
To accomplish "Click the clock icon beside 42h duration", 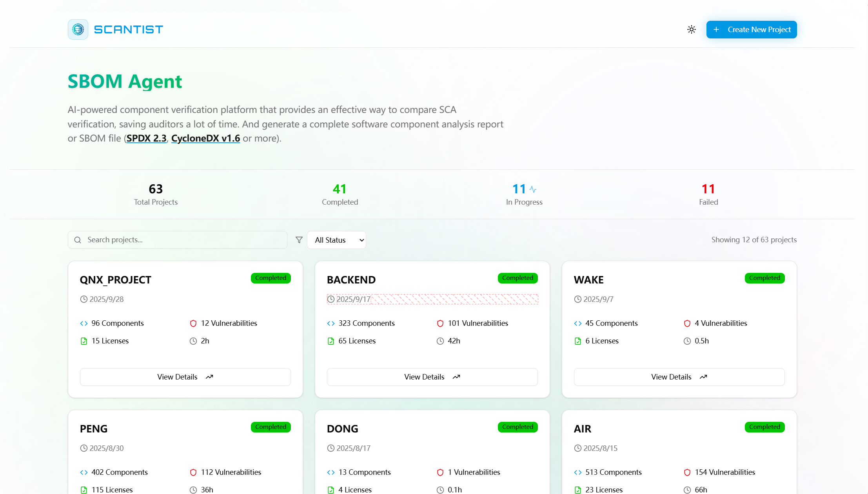I will pos(440,341).
